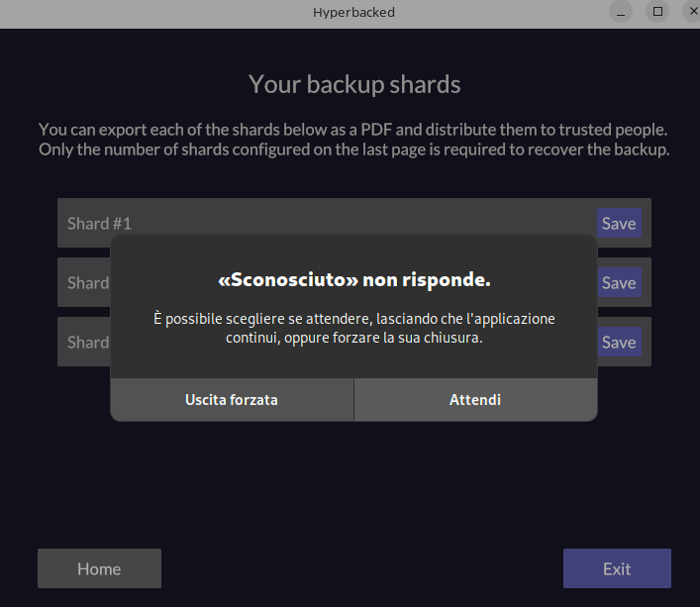The image size is (700, 607).
Task: Maximize the Hyperbacked window
Action: coord(657,12)
